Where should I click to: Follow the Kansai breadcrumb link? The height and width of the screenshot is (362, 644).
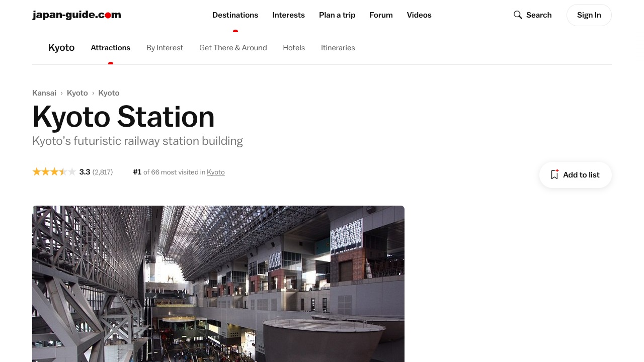[44, 93]
